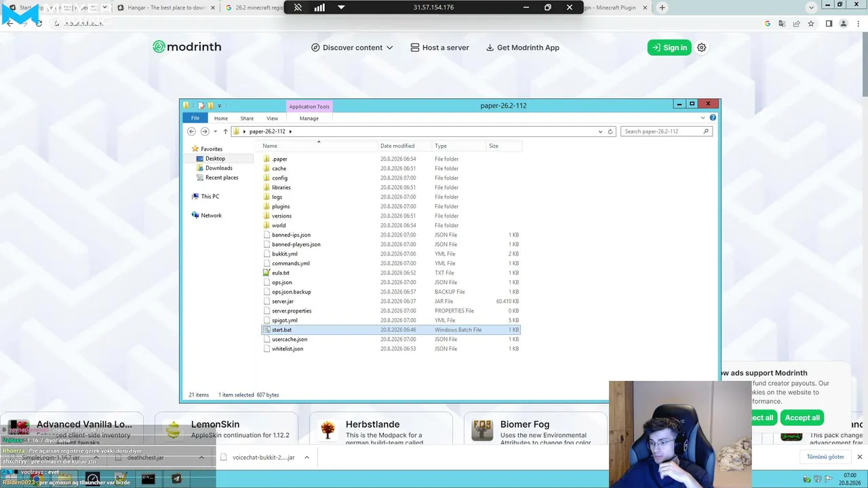Image resolution: width=868 pixels, height=488 pixels.
Task: Expand the paper-26.2-112 breadcrumb arrow
Action: [290, 131]
